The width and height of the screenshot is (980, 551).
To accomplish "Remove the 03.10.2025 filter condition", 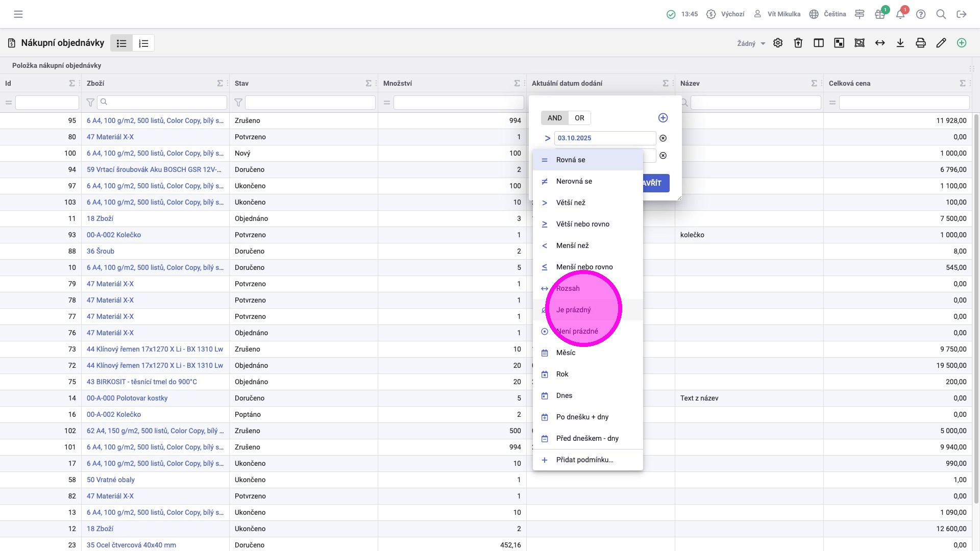I will tap(663, 138).
